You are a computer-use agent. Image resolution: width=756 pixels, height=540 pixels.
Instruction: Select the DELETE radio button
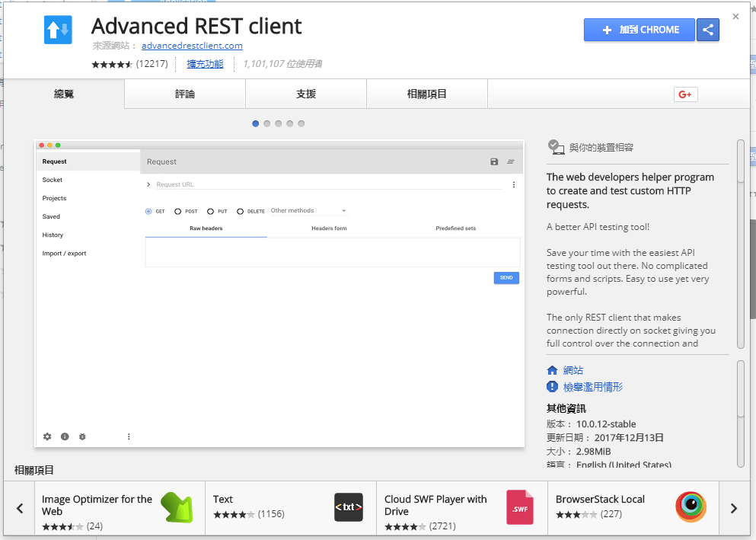point(240,211)
